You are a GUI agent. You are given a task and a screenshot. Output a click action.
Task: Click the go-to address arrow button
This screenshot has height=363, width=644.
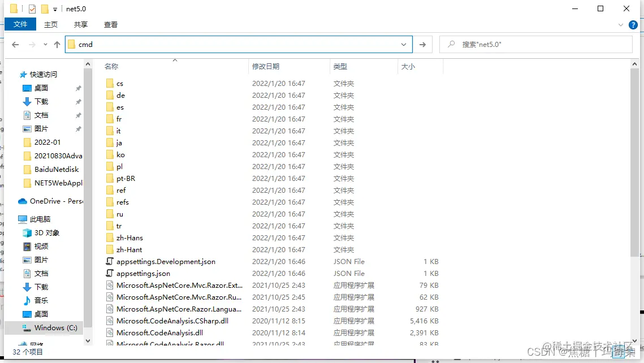click(x=422, y=44)
